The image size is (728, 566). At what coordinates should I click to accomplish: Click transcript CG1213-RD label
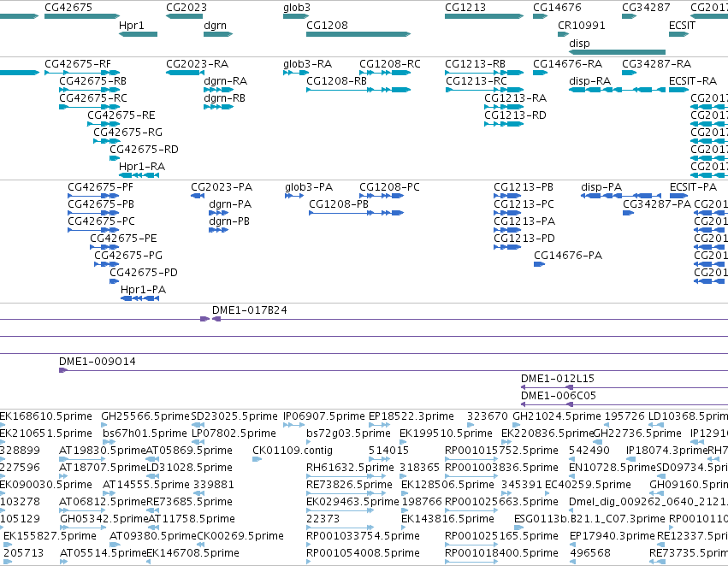(515, 115)
